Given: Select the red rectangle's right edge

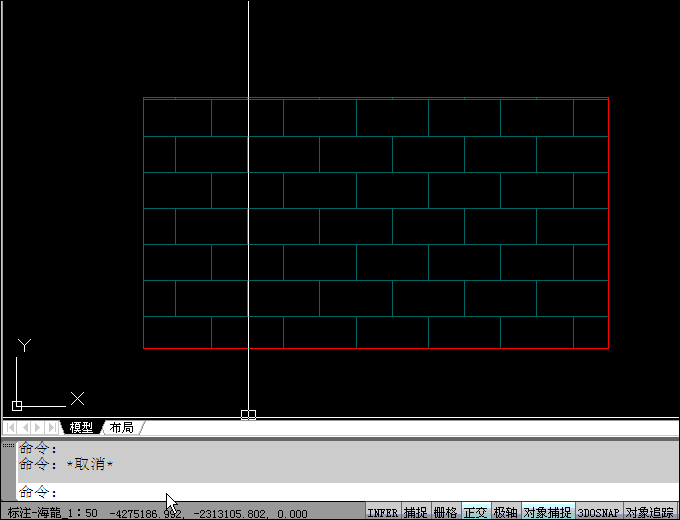Looking at the screenshot, I should [608, 223].
